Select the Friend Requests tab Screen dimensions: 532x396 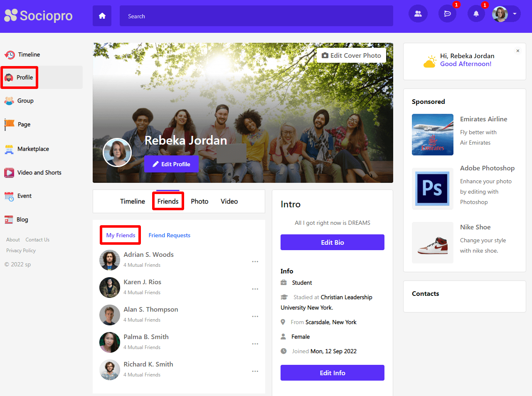click(169, 235)
